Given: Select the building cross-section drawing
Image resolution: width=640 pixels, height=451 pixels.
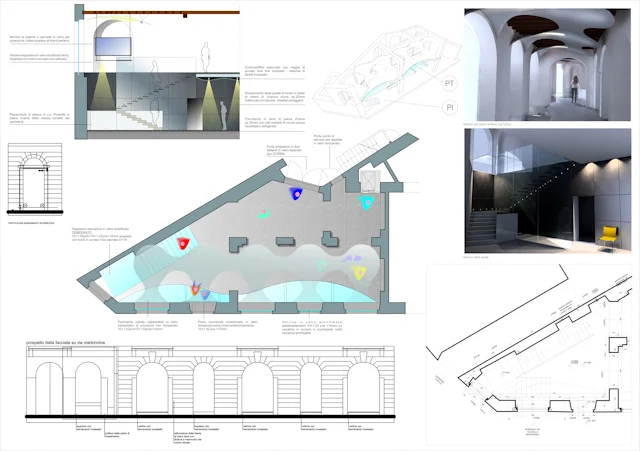Looking at the screenshot, I should click(157, 72).
